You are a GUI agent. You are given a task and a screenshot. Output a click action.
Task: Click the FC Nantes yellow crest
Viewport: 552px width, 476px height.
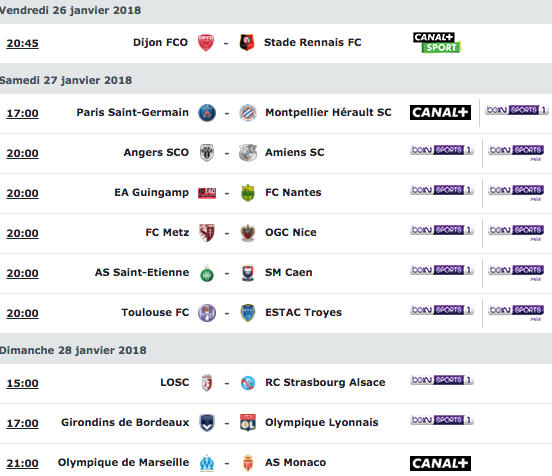pos(248,193)
